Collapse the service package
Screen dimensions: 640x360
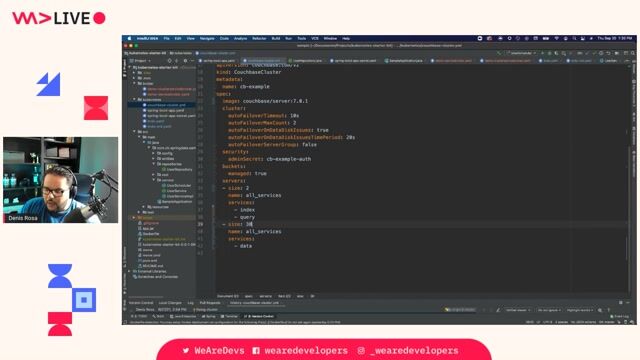click(154, 180)
